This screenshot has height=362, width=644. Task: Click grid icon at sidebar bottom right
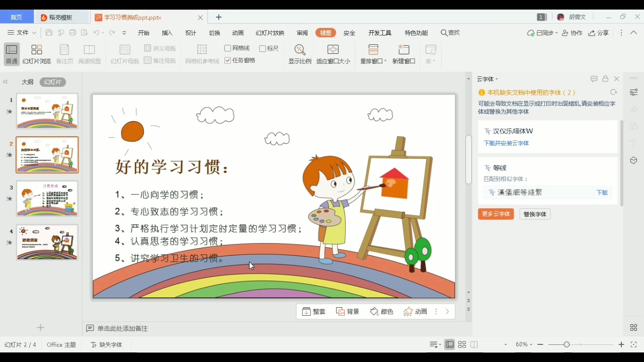[633, 328]
